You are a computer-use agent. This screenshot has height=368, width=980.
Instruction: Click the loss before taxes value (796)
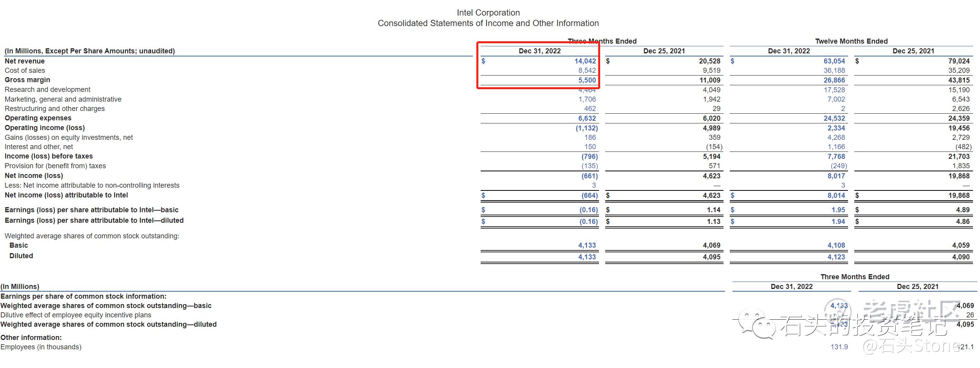pos(590,157)
